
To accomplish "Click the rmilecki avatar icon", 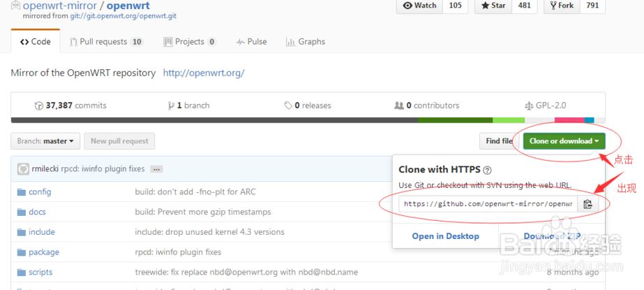I will click(23, 168).
